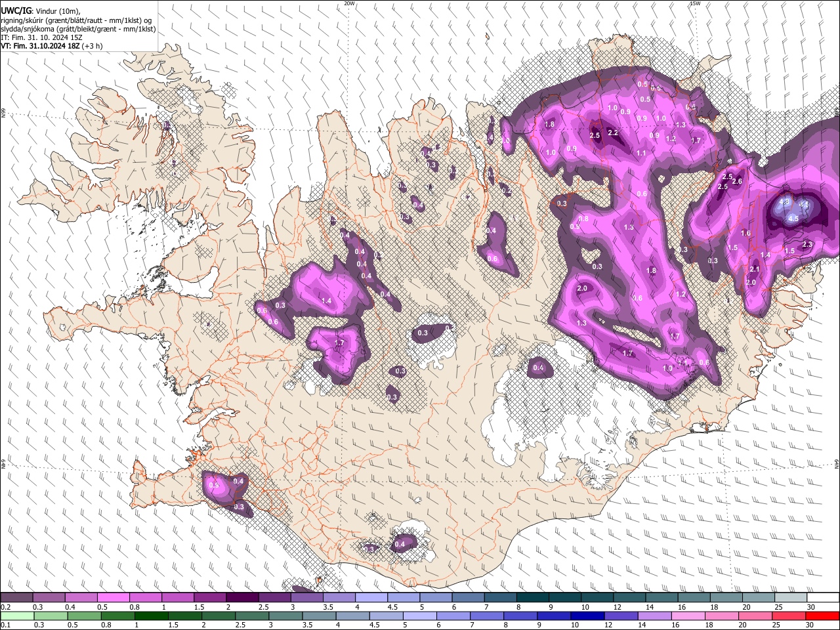Click the '15W' longitude label at the top
The width and height of the screenshot is (840, 630).
tap(695, 3)
